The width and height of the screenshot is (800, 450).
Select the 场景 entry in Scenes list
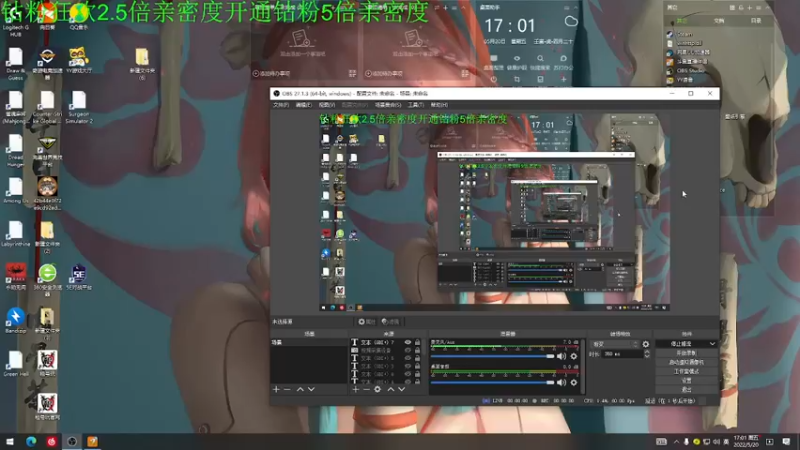click(x=309, y=342)
